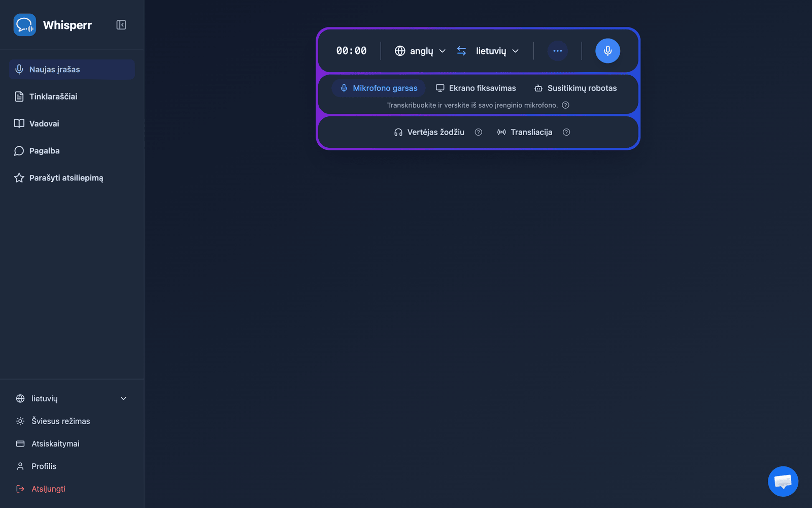Open target language dropdown lietuvių in recorder

pos(497,51)
